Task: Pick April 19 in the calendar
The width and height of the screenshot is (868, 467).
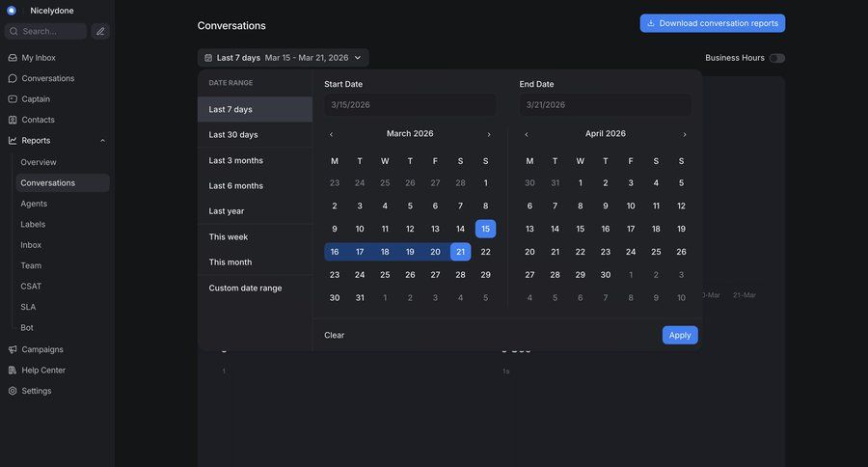Action: click(681, 229)
